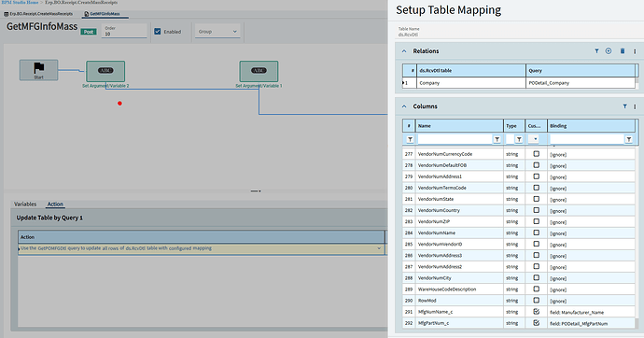Click the Order input field
644x338 pixels.
(x=124, y=31)
